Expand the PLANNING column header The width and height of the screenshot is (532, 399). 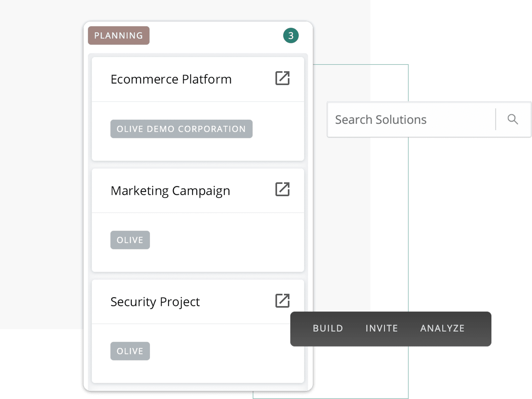(x=118, y=35)
